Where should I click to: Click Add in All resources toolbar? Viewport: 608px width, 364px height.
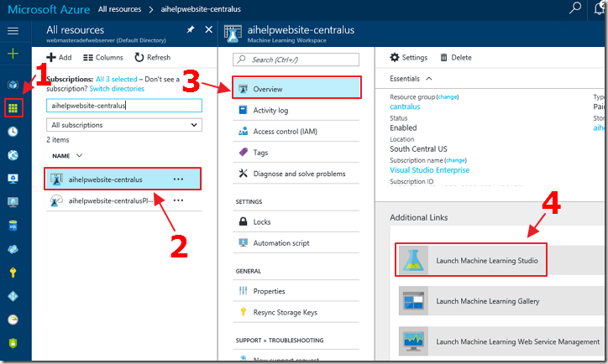click(x=59, y=57)
